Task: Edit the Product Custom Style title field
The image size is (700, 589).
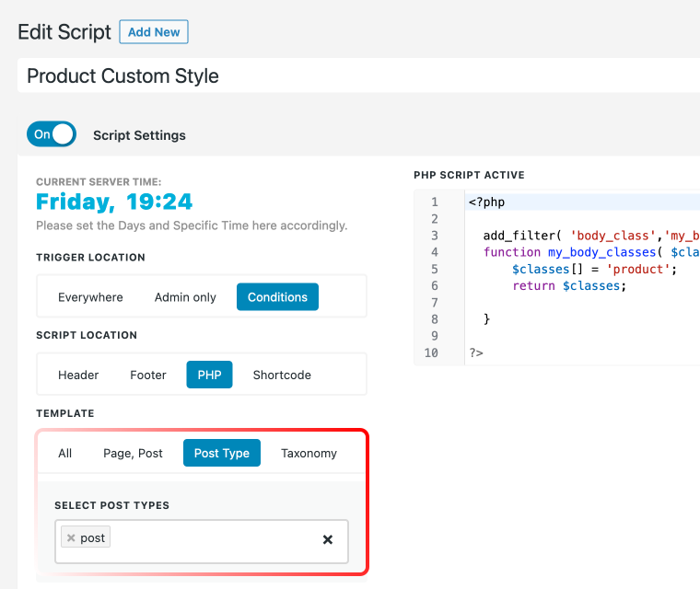Action: coord(358,75)
